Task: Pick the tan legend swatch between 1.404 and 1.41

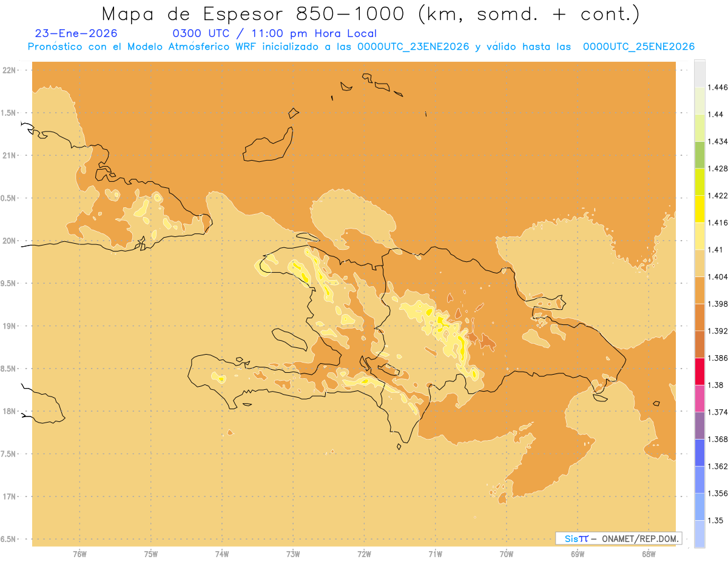Action: [699, 263]
